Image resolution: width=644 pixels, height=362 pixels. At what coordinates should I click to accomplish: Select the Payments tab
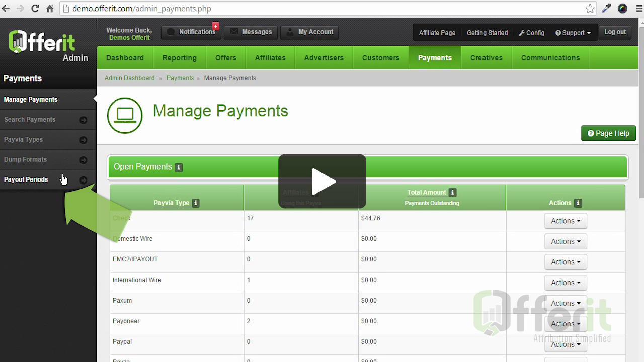point(435,58)
